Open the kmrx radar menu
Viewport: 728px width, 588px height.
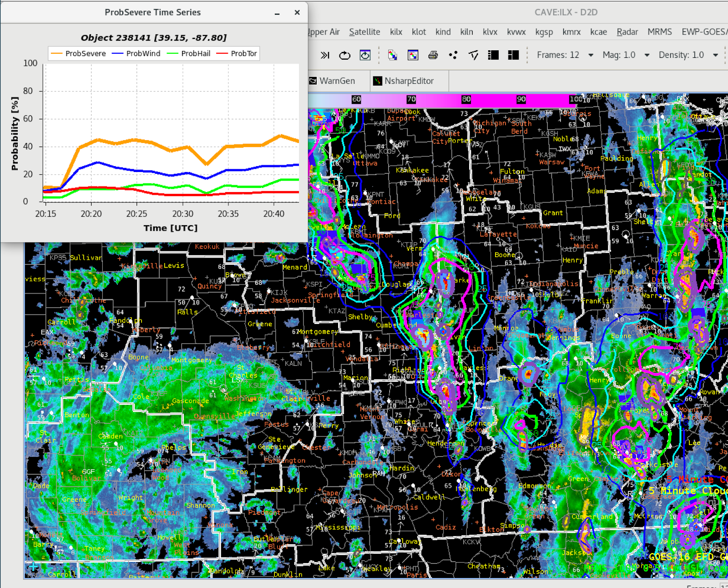tap(571, 32)
